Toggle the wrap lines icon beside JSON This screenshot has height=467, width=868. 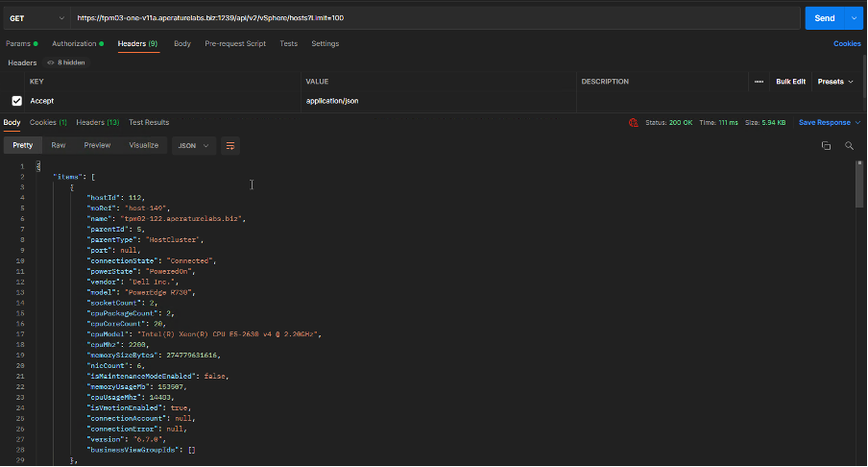click(x=230, y=145)
